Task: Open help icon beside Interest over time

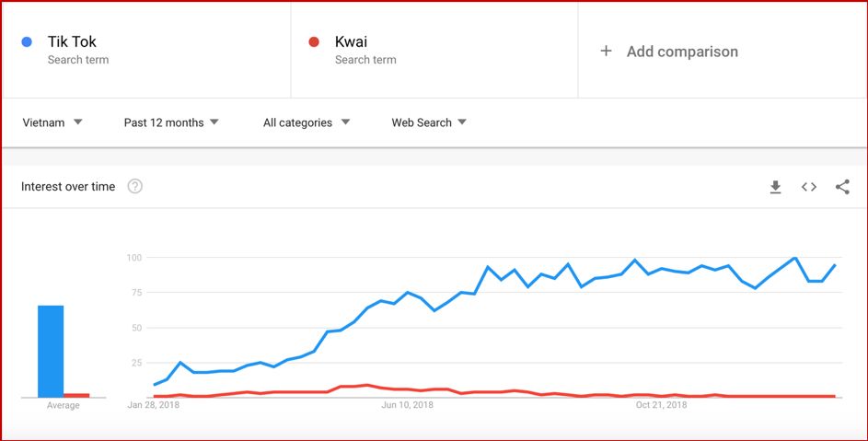Action: tap(135, 187)
